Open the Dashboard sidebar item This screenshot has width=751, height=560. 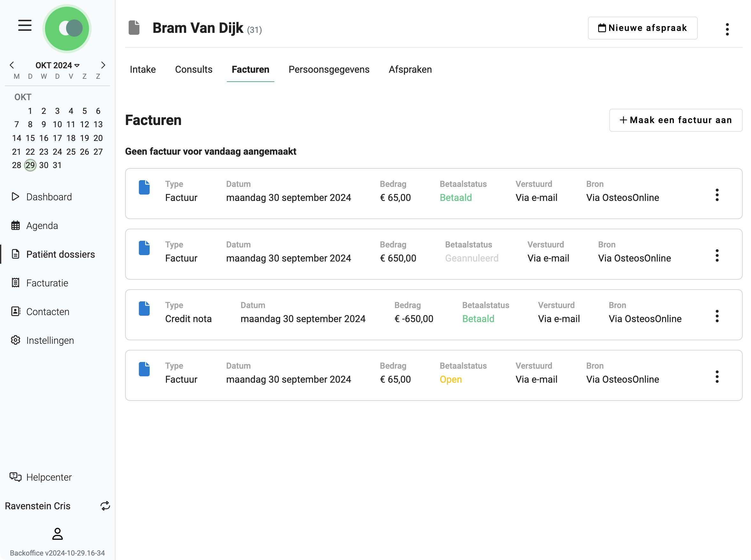(x=49, y=197)
